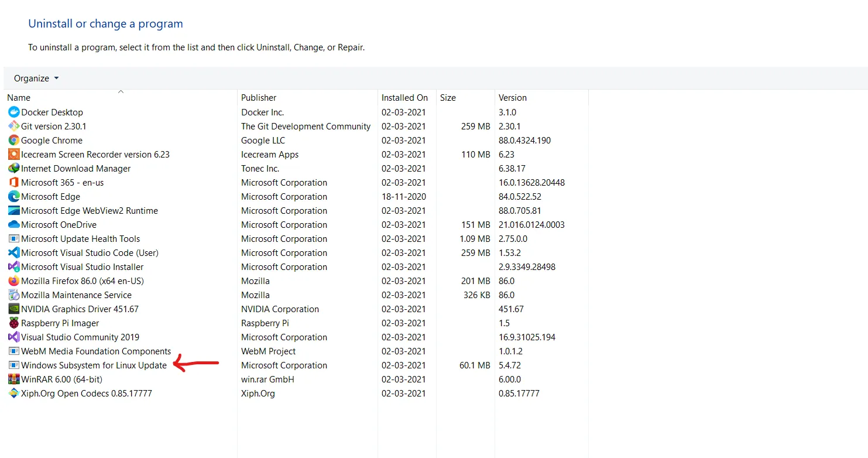Click the Microsoft Visual Studio Installer icon
The height and width of the screenshot is (458, 868).
13,266
